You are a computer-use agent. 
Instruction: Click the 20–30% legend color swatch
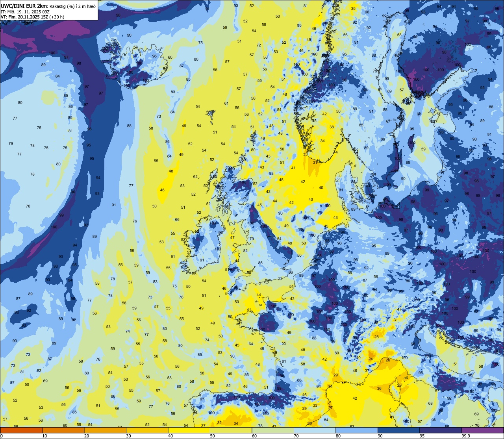(x=105, y=430)
